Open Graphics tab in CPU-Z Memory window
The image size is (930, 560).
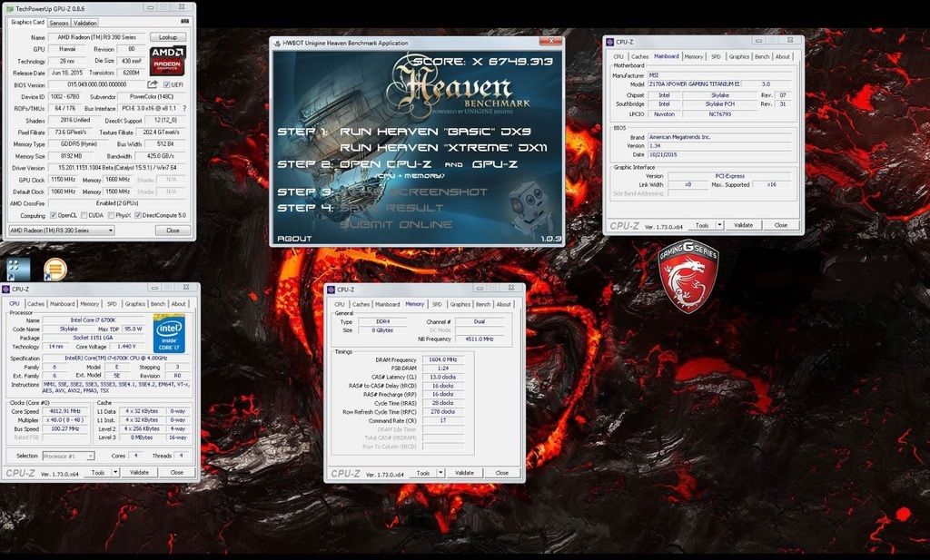[x=460, y=304]
